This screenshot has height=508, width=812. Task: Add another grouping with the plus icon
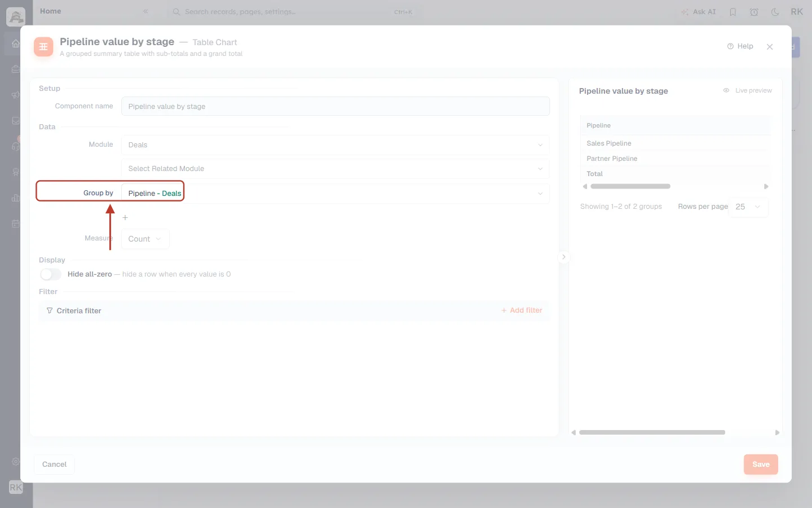click(x=125, y=217)
